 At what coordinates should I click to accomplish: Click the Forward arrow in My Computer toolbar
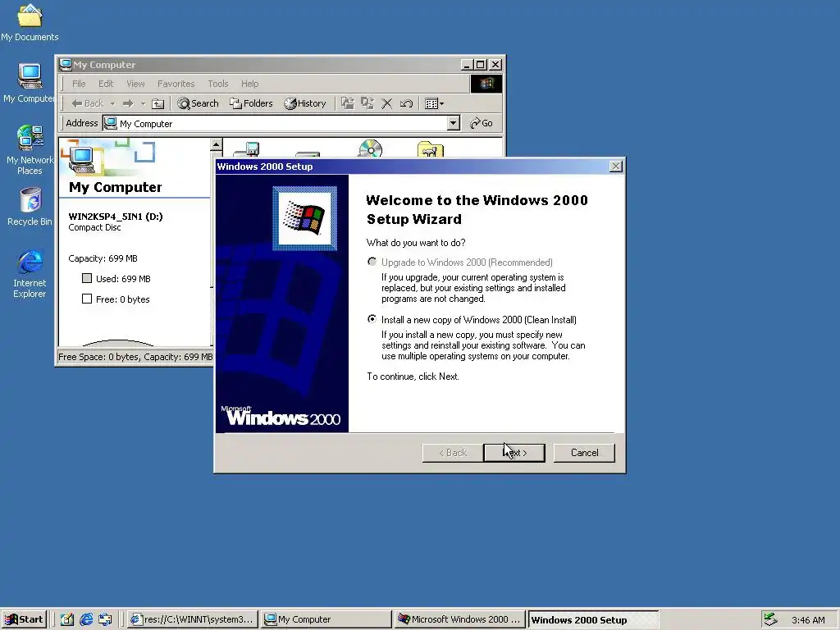click(127, 103)
